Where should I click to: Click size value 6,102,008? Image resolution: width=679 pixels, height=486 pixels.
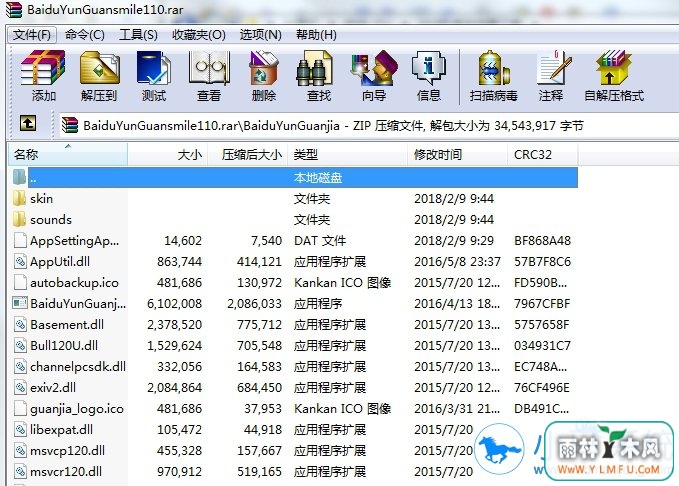pos(175,304)
